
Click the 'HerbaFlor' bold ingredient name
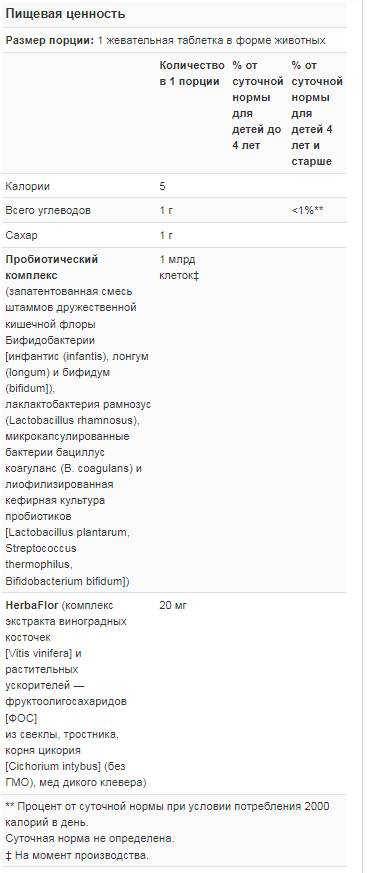pyautogui.click(x=32, y=605)
